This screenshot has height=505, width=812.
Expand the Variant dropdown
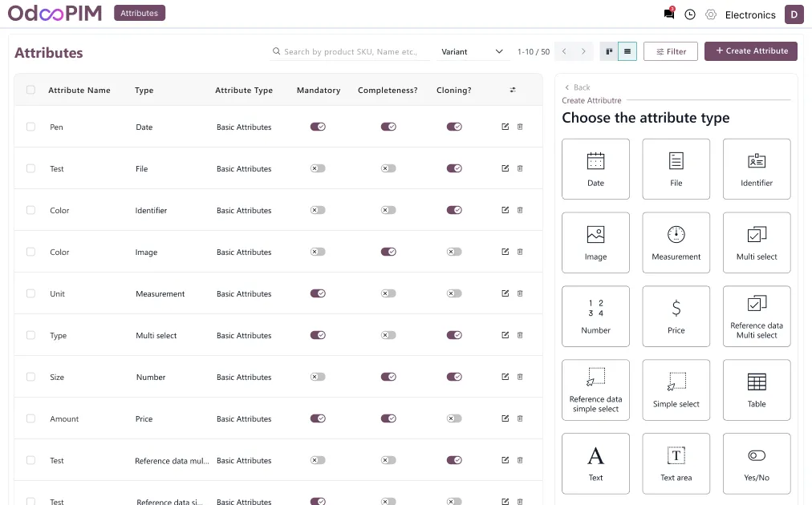click(473, 51)
